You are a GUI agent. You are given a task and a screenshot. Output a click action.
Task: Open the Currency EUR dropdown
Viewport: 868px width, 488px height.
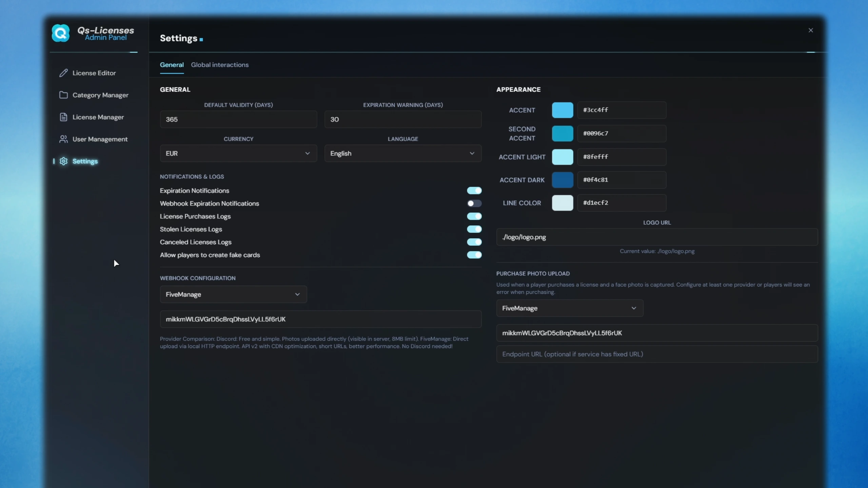coord(238,153)
